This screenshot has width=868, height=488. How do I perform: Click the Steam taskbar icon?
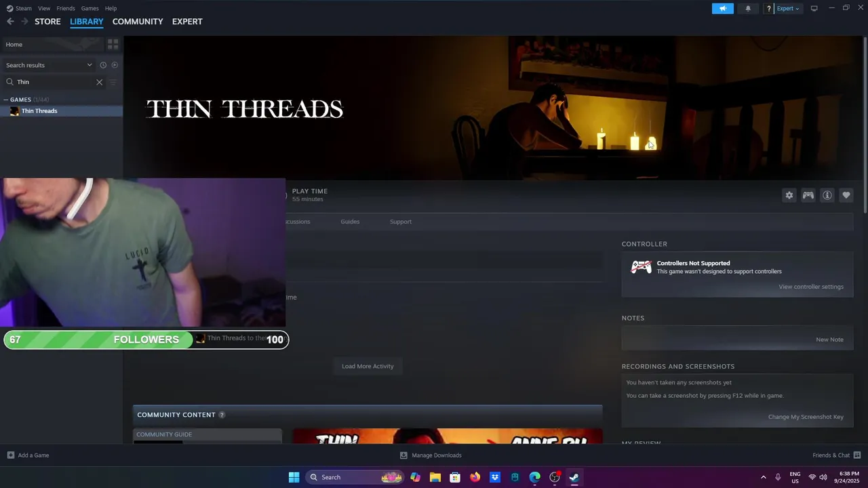click(574, 477)
